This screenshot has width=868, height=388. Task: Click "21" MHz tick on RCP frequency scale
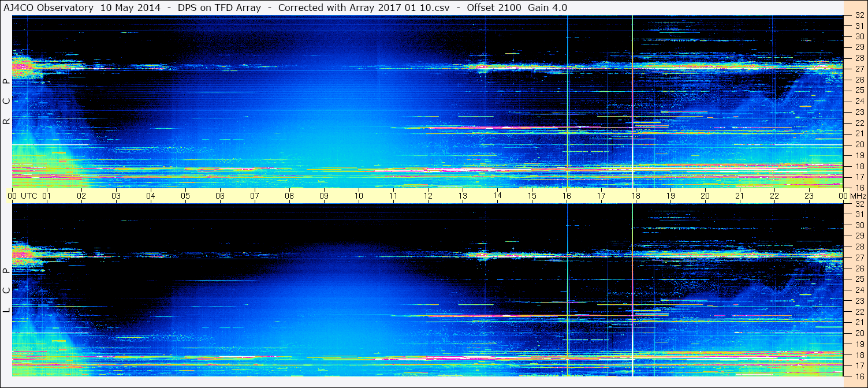859,133
